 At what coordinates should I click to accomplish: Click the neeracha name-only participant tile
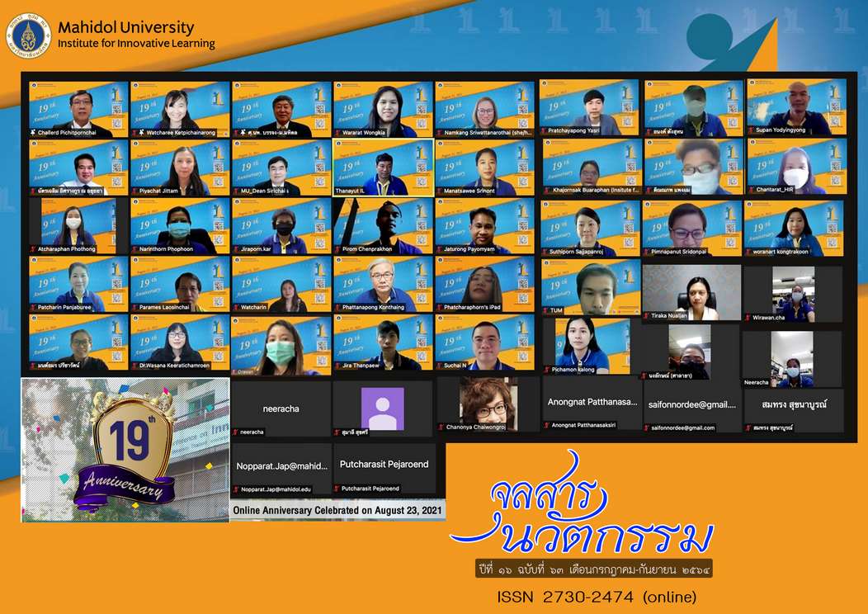pyautogui.click(x=281, y=407)
